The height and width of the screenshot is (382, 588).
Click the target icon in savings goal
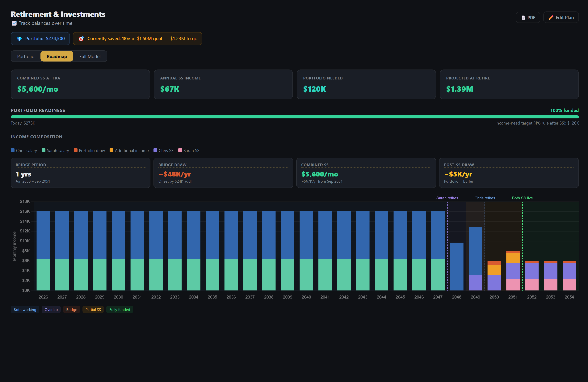click(x=81, y=39)
